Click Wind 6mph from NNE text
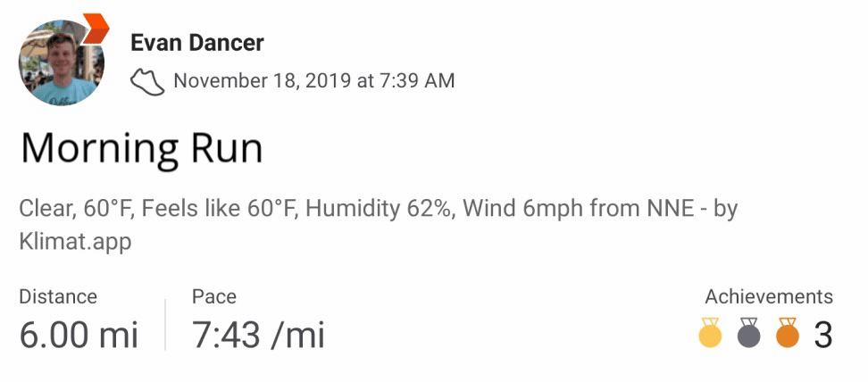Image resolution: width=868 pixels, height=382 pixels. [x=579, y=209]
